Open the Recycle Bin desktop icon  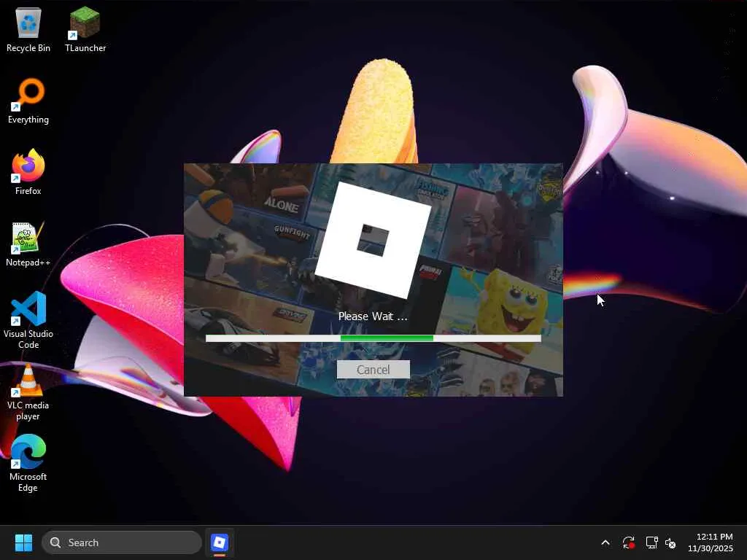pyautogui.click(x=28, y=29)
